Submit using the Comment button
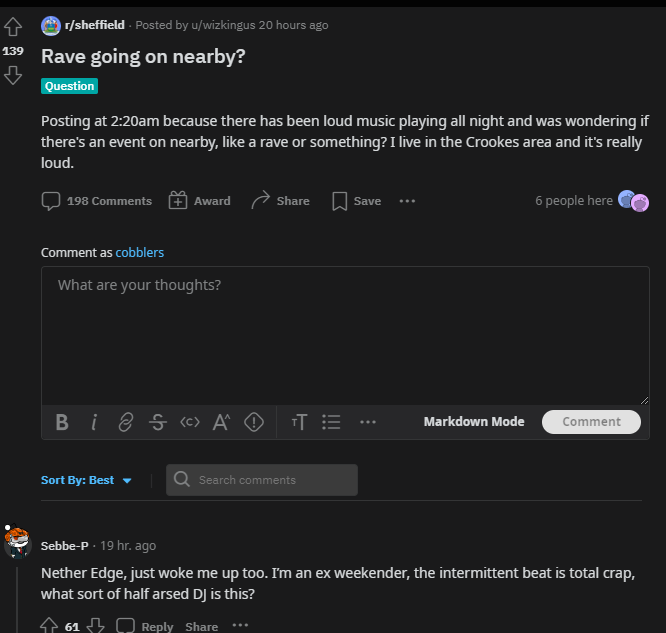 (591, 422)
